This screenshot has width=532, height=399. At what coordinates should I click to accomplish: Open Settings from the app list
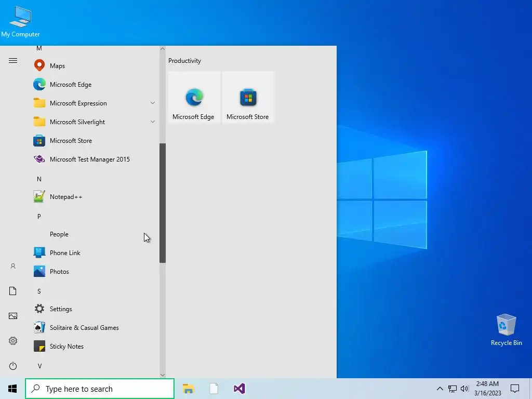click(x=95, y=309)
